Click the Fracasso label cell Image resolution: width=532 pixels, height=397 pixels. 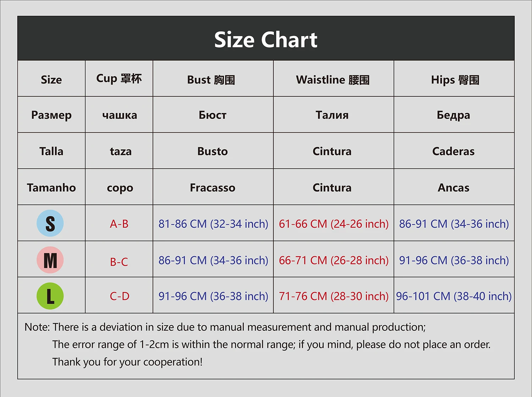click(x=213, y=187)
